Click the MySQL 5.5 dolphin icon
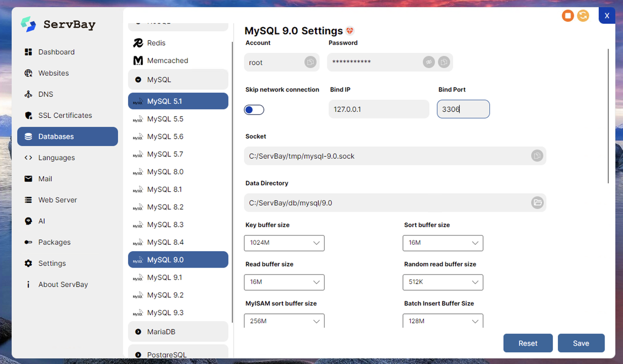Image resolution: width=623 pixels, height=364 pixels. tap(138, 119)
